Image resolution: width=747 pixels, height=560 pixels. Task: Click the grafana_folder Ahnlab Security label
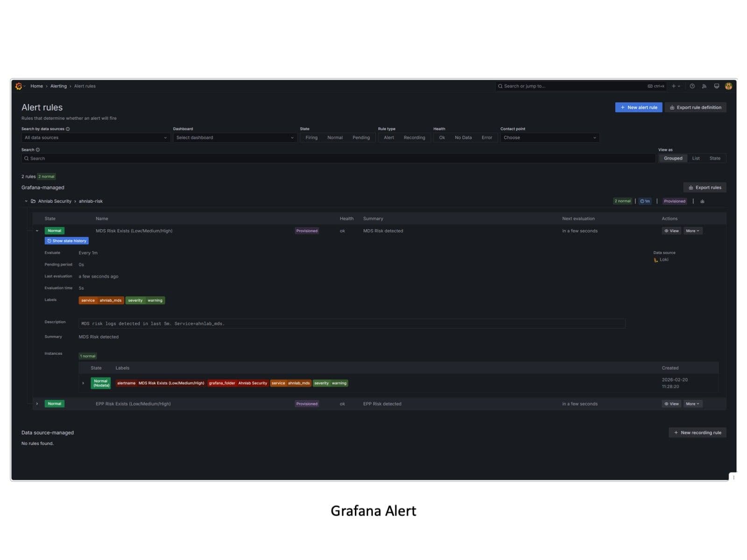click(x=238, y=384)
